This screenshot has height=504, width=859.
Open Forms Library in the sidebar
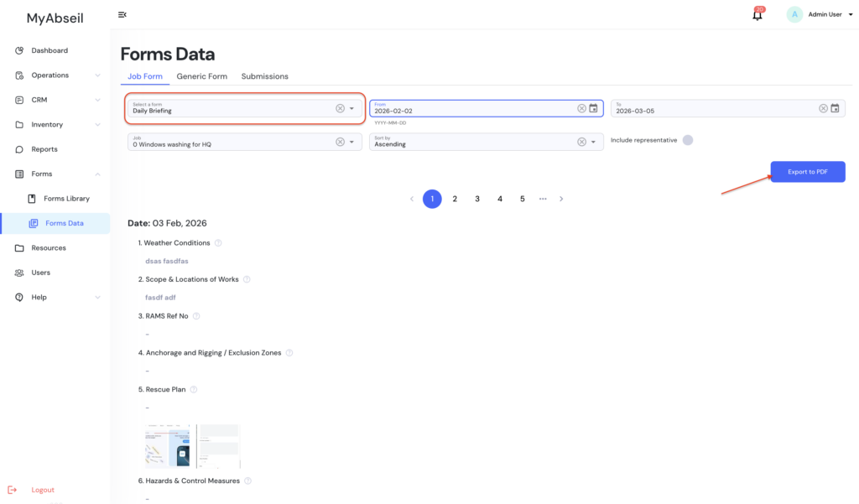point(66,199)
